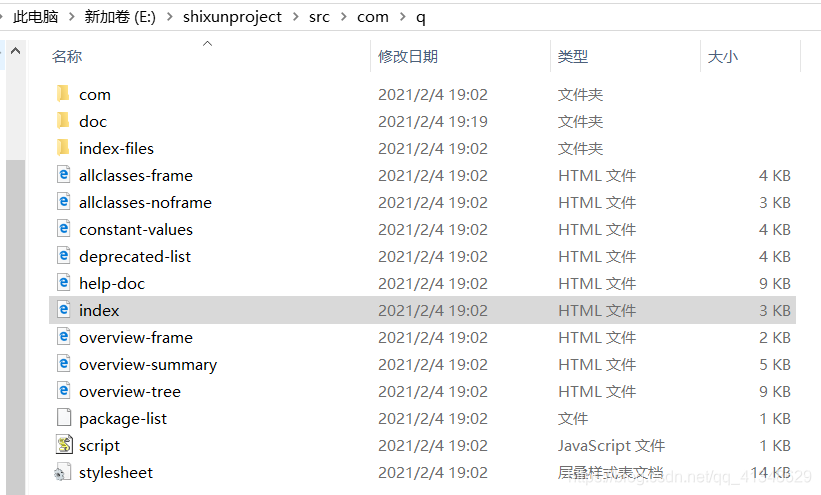The height and width of the screenshot is (495, 821).
Task: Expand the chevron after 新加卷 (E:) breadcrumb
Action: click(x=169, y=17)
